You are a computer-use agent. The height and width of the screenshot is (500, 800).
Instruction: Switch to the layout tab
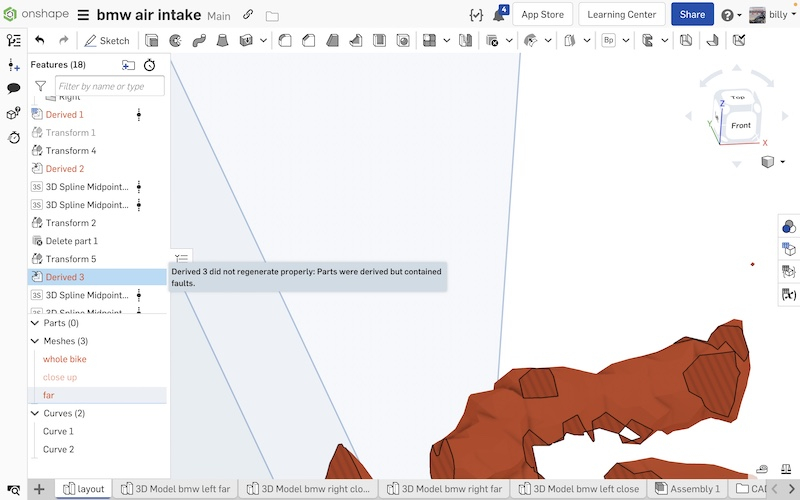[84, 489]
